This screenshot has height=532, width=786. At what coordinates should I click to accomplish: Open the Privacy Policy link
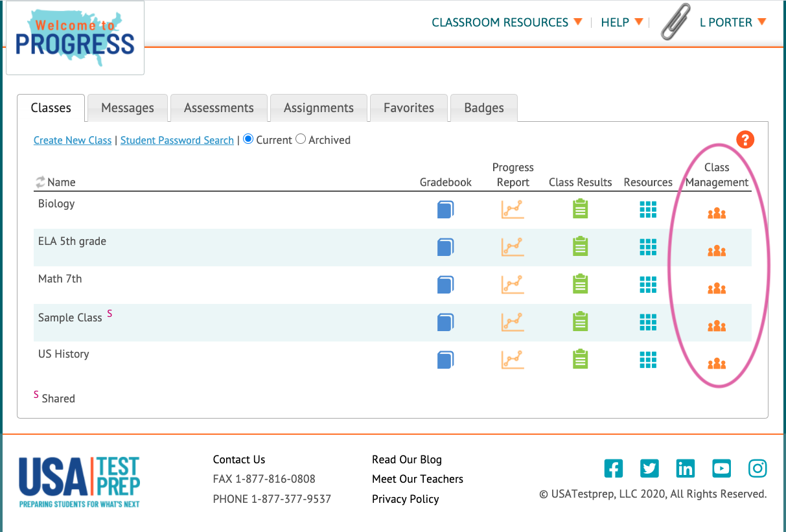406,499
